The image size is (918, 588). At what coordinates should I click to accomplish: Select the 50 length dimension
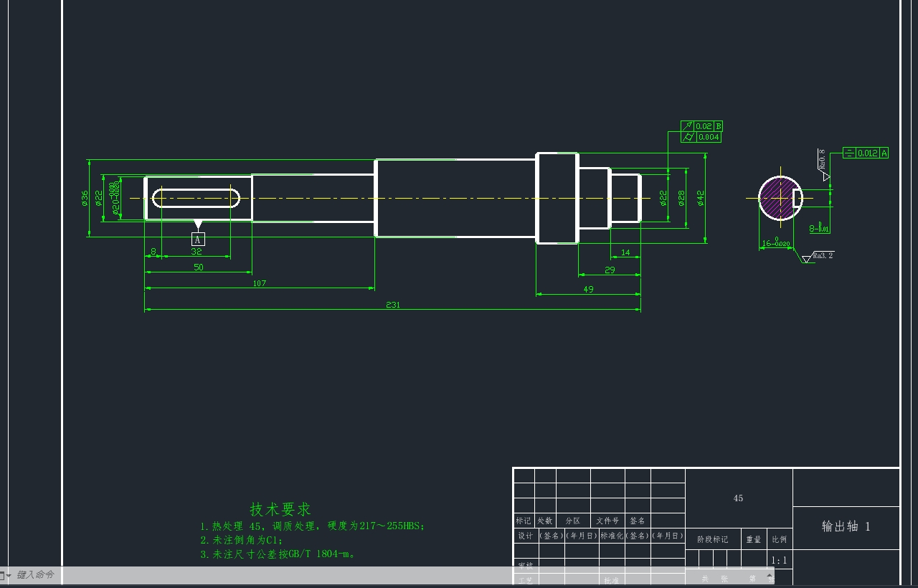pos(199,267)
